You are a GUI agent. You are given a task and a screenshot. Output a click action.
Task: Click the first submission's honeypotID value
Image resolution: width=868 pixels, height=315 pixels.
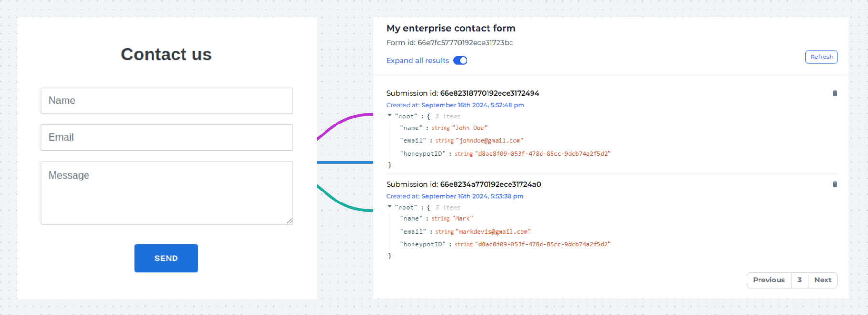(542, 153)
